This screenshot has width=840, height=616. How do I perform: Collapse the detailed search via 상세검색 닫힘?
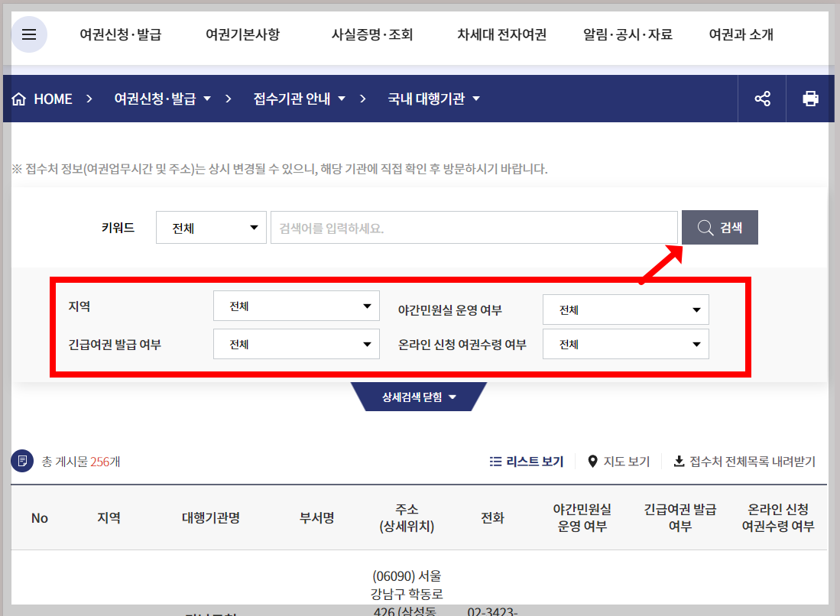419,397
